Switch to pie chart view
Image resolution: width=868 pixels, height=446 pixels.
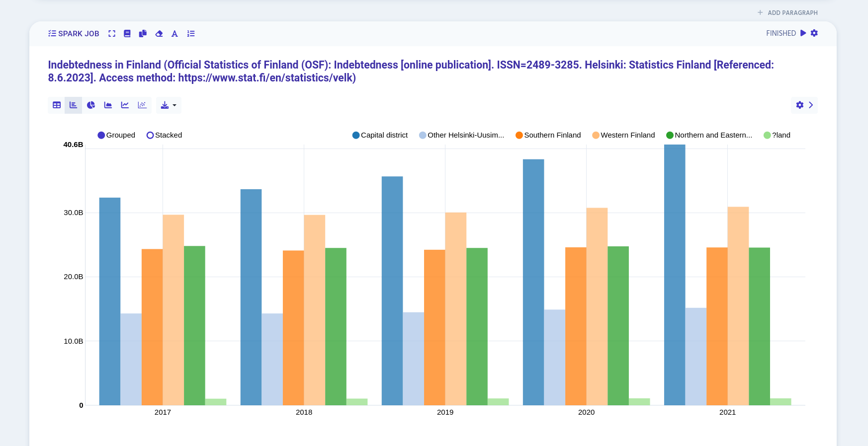tap(91, 105)
